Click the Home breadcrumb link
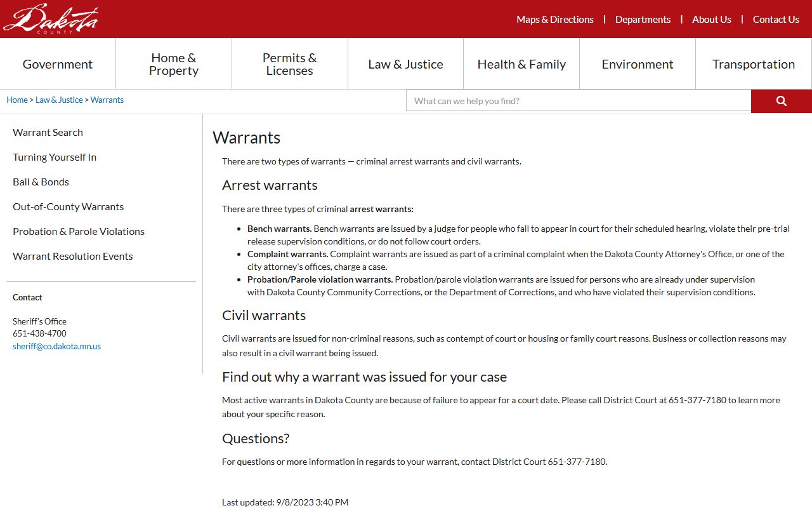This screenshot has width=812, height=508. click(x=17, y=100)
